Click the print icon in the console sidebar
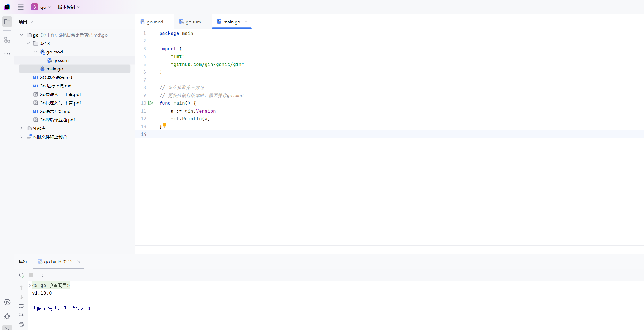This screenshot has width=644, height=330. click(x=21, y=324)
